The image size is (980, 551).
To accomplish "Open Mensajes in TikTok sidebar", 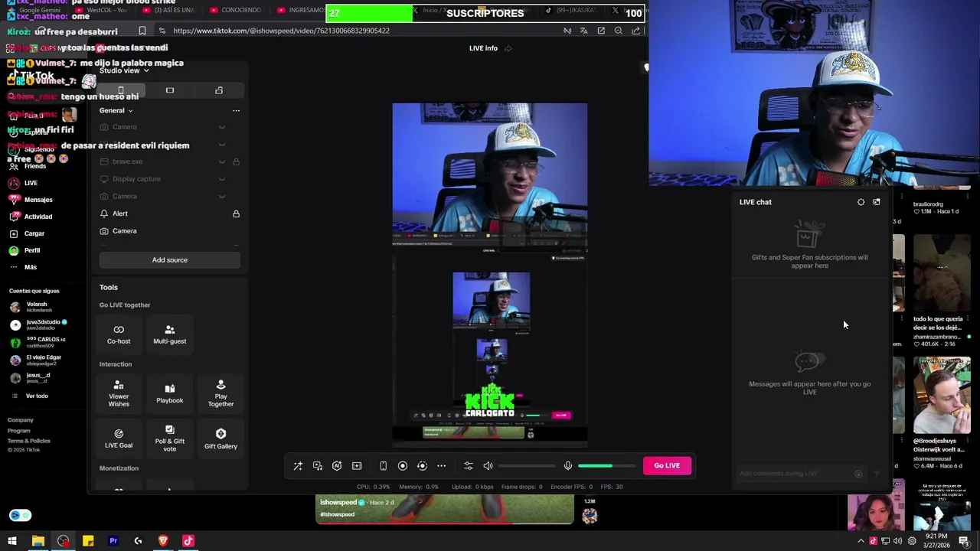I will 31,200.
